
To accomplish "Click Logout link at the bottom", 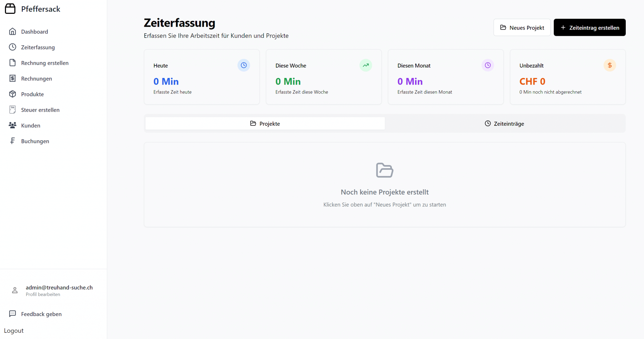I will point(14,331).
